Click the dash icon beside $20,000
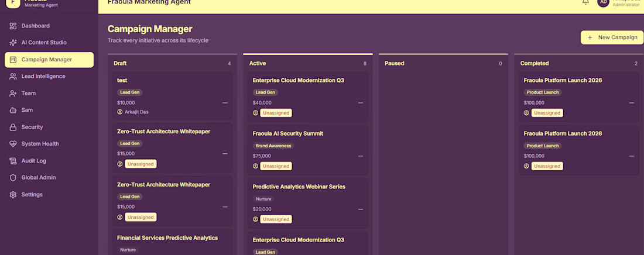The width and height of the screenshot is (644, 255). tap(361, 209)
